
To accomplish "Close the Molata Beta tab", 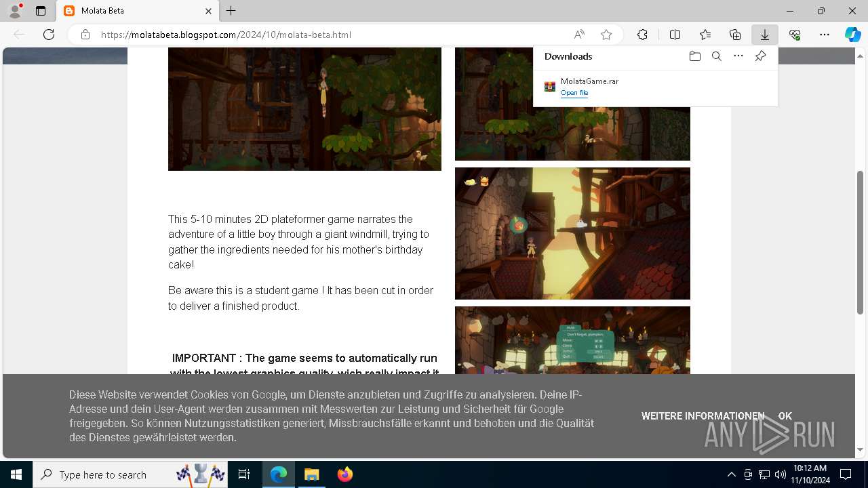I will pos(209,11).
